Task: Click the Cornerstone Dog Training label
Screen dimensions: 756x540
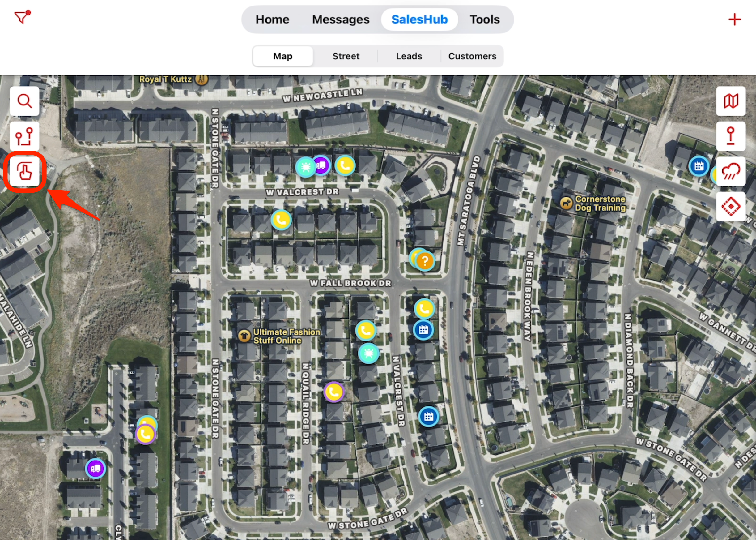Action: [x=600, y=204]
